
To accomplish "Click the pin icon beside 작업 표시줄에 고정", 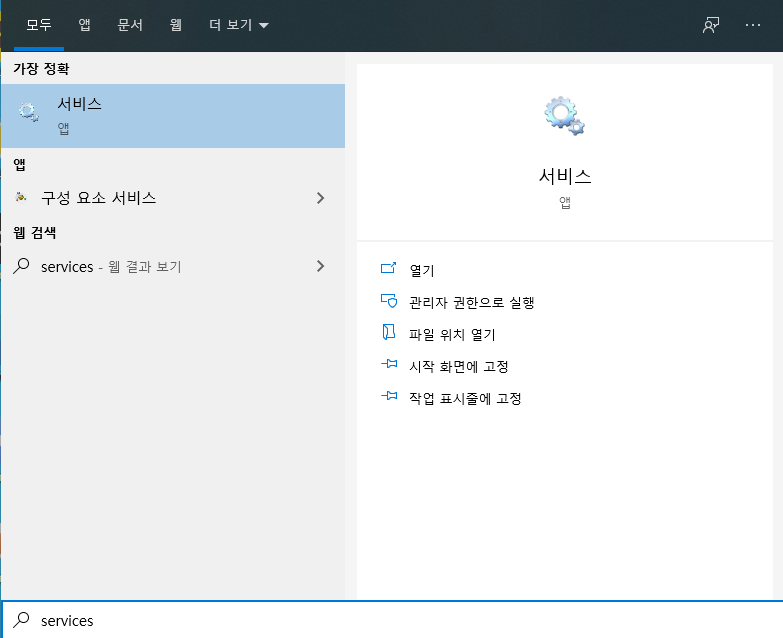I will [389, 396].
